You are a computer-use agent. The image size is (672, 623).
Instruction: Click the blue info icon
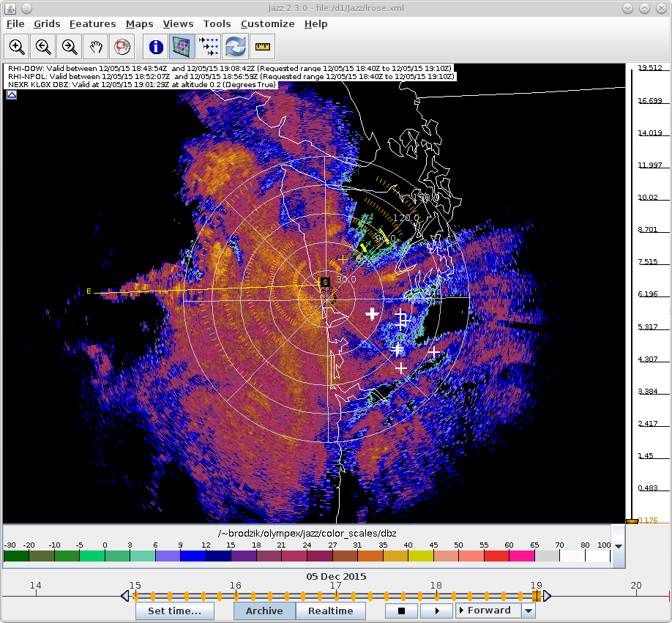[x=155, y=47]
